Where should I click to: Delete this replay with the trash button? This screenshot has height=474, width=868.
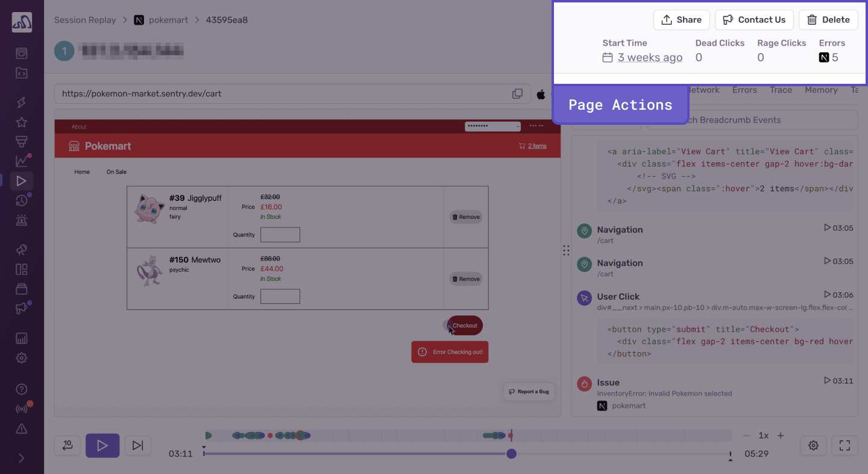pos(828,20)
